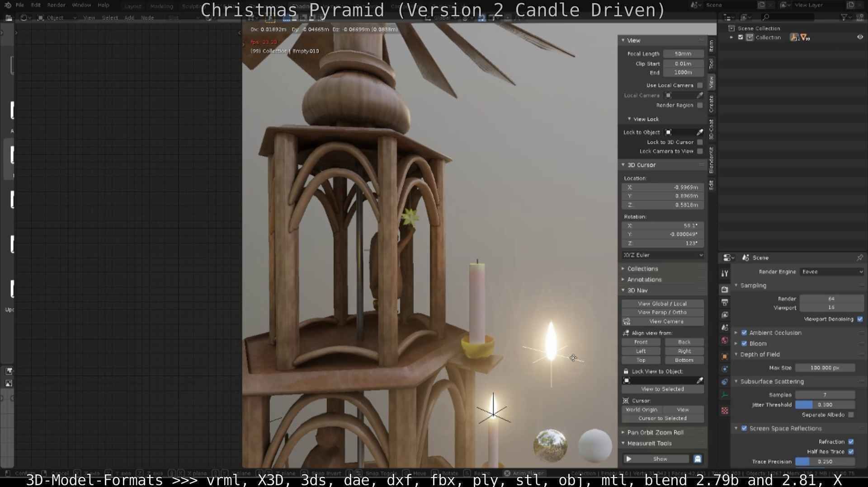Open the Texture properties tab icon
The width and height of the screenshot is (868, 487).
tap(725, 411)
